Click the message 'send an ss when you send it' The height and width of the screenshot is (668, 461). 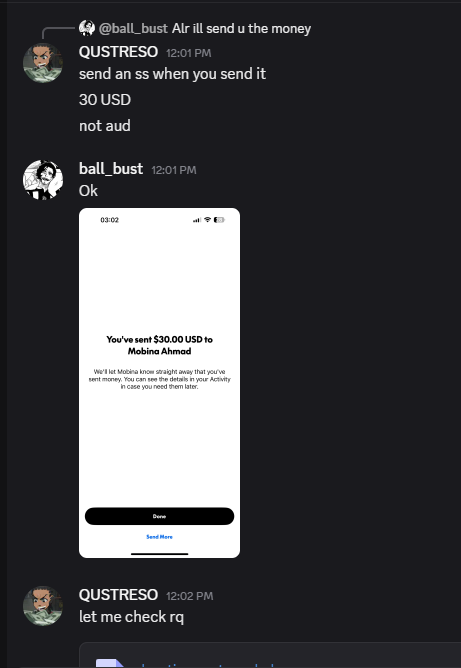click(173, 74)
